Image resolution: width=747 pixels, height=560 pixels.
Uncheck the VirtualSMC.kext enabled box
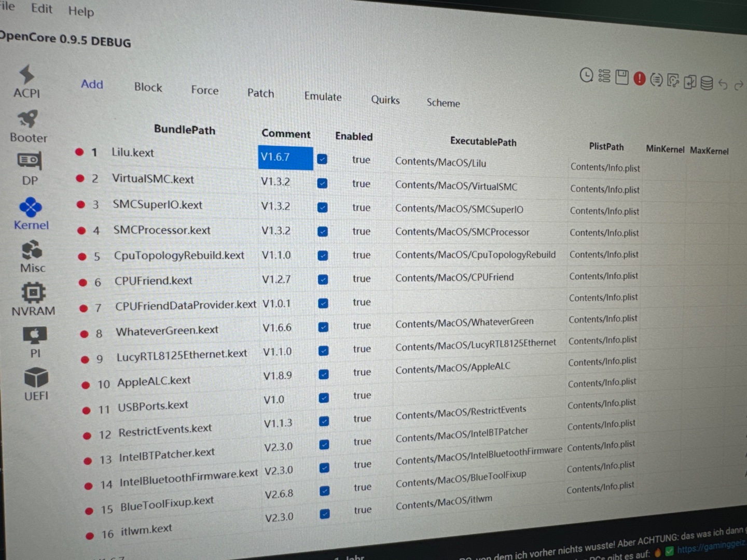point(322,183)
